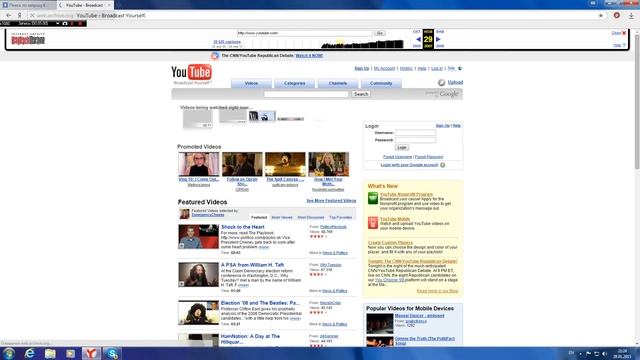Click the browser back arrow
Viewport: 640px width, 360px height.
tap(9, 15)
